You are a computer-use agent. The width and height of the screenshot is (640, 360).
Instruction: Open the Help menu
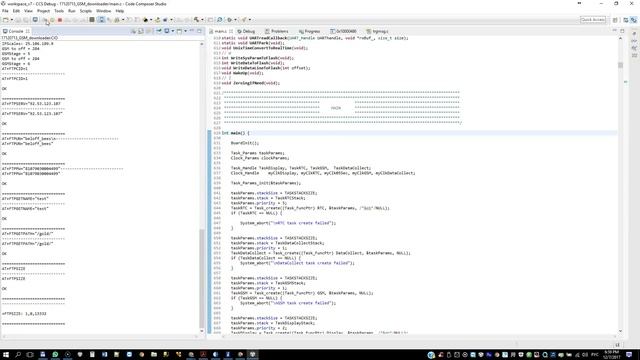[120, 11]
